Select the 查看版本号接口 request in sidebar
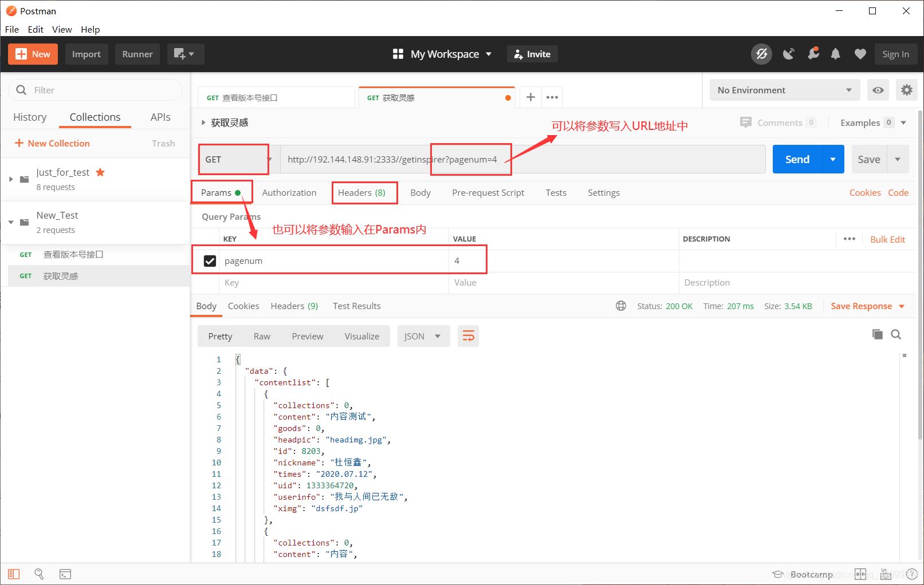The width and height of the screenshot is (924, 585). click(x=95, y=254)
